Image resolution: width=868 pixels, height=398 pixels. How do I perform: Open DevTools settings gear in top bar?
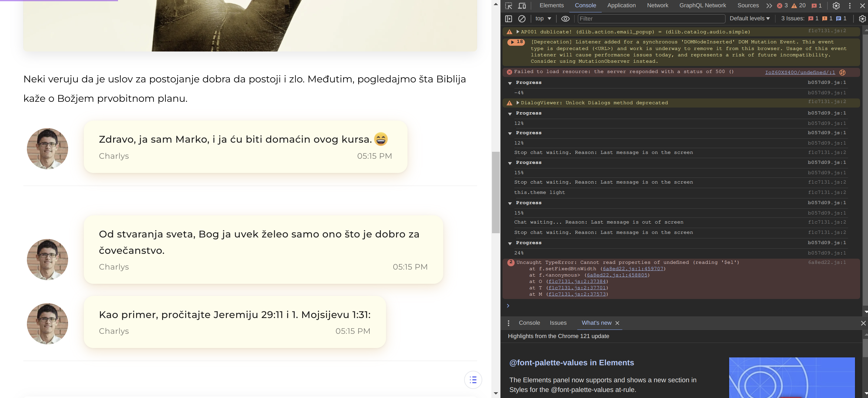click(x=836, y=6)
